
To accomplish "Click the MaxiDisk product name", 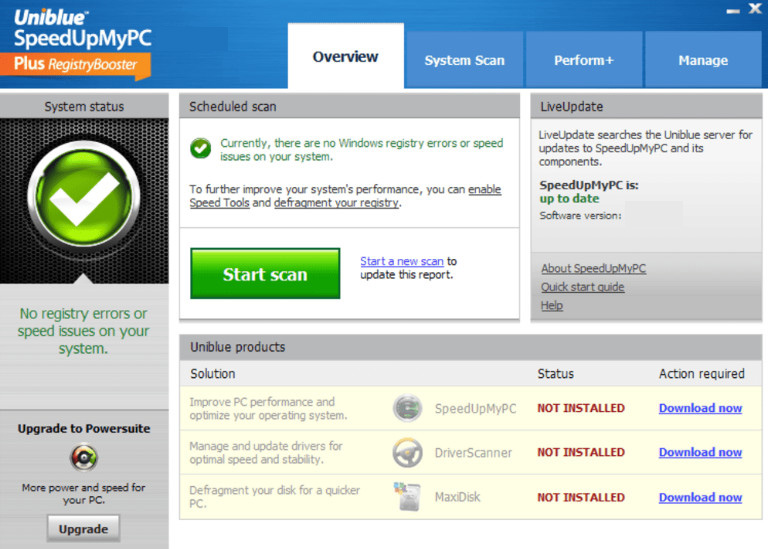I will click(x=457, y=497).
